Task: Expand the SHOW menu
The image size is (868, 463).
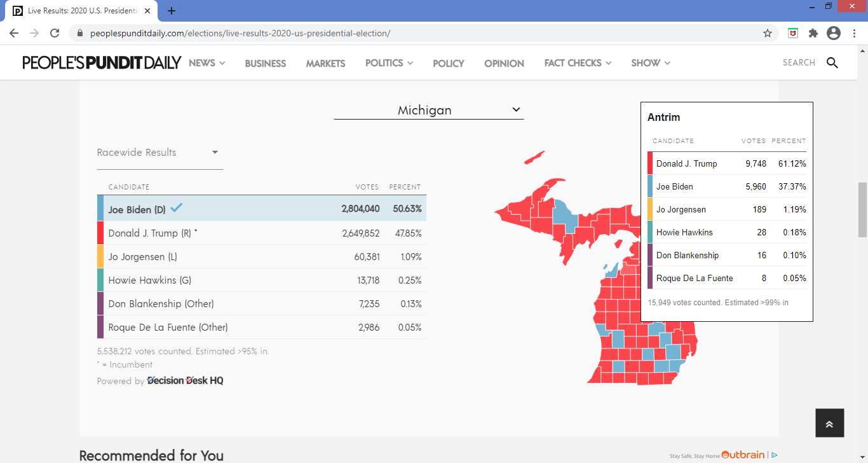Action: [x=651, y=63]
